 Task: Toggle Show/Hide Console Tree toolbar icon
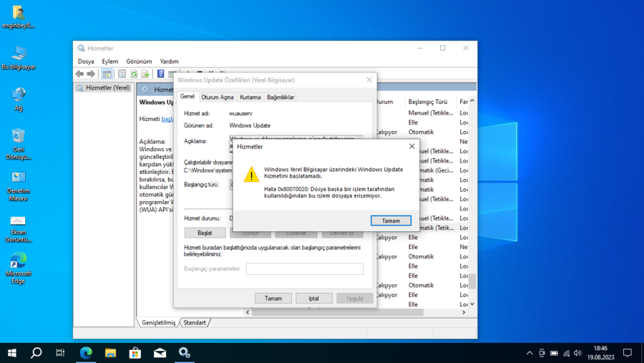tap(107, 74)
